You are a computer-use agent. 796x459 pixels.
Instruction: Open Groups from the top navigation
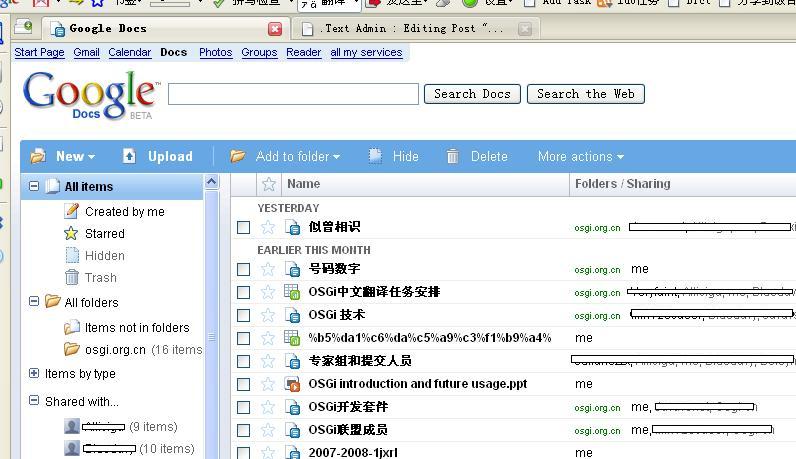(259, 52)
